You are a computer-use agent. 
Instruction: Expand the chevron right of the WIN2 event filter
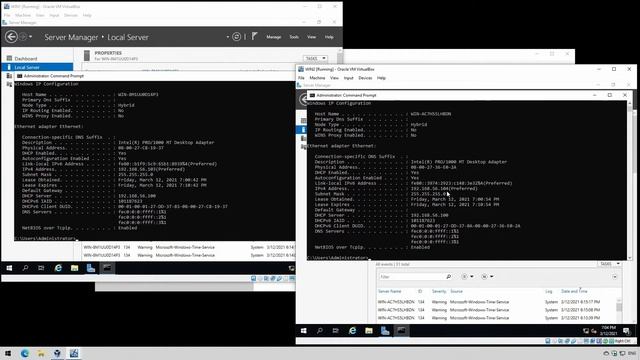tap(614, 277)
